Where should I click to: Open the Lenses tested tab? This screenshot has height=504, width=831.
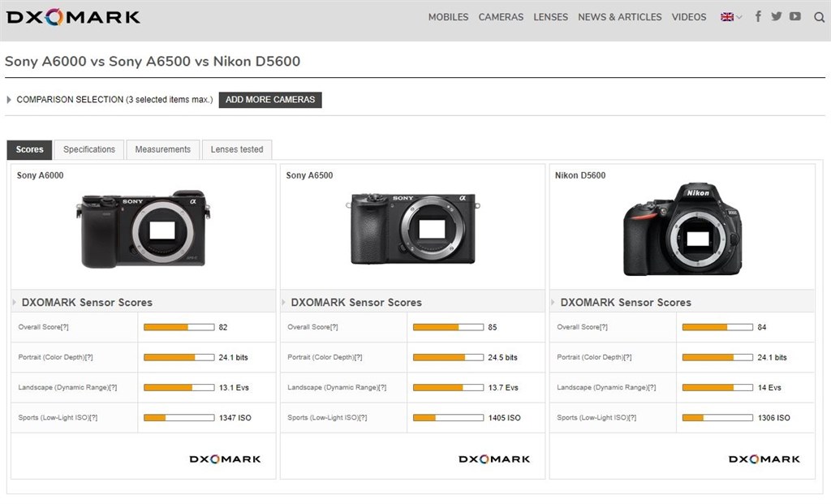click(x=236, y=149)
